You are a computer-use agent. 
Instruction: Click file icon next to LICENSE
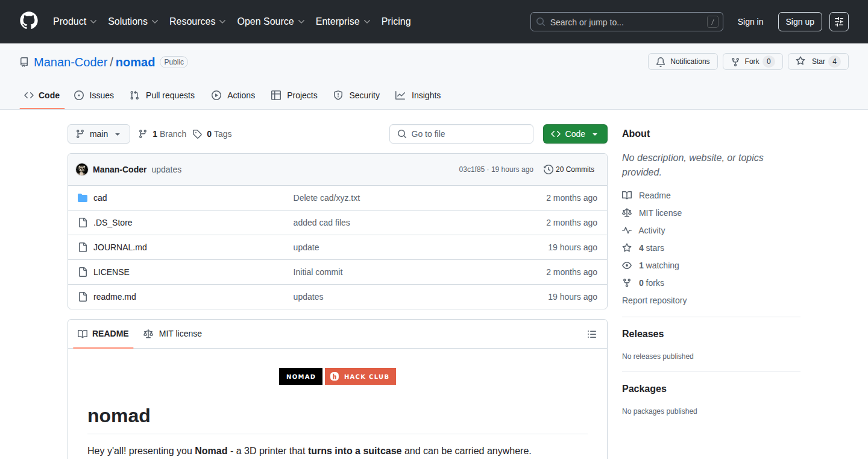[83, 272]
